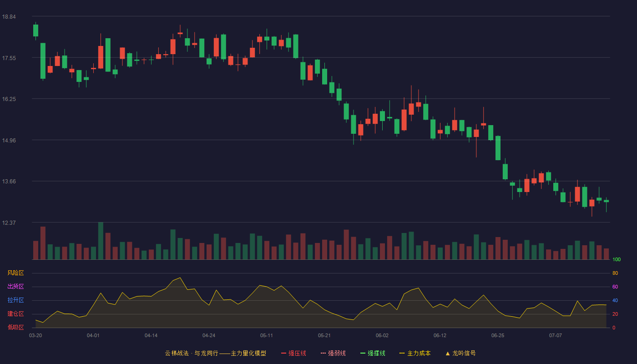Click the 06-02 date label
Image resolution: width=637 pixels, height=364 pixels.
[382, 335]
